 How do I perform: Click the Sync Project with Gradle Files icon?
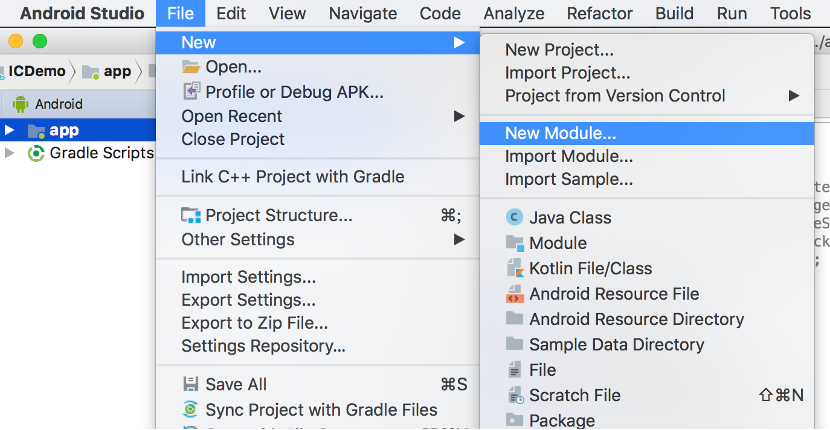click(191, 409)
